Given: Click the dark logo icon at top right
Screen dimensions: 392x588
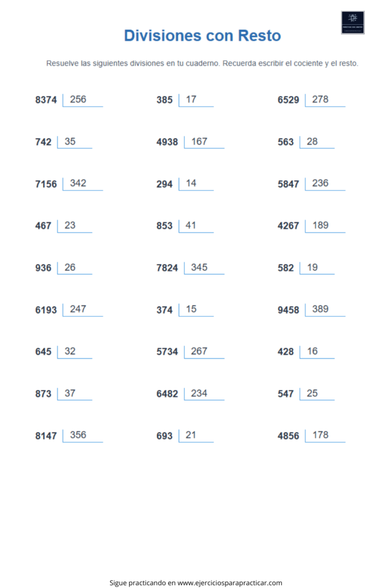Looking at the screenshot, I should coord(352,22).
